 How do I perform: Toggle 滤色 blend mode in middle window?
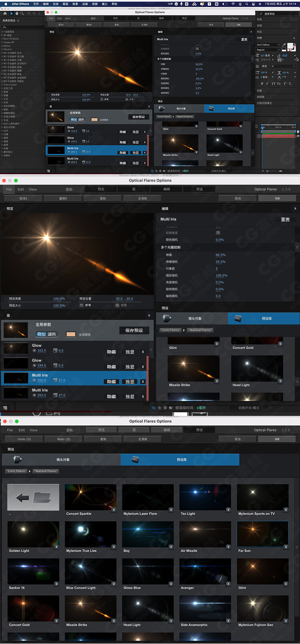click(x=52, y=334)
